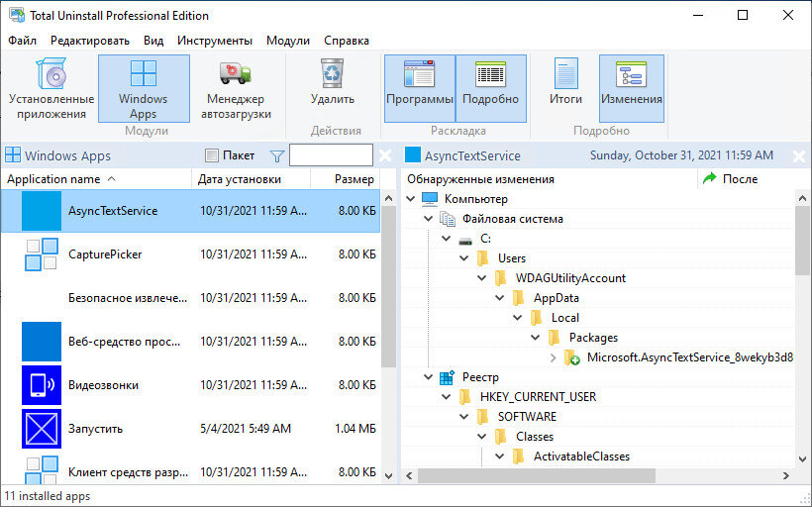Sort by Дата установки column header
This screenshot has width=812, height=507.
(x=252, y=179)
